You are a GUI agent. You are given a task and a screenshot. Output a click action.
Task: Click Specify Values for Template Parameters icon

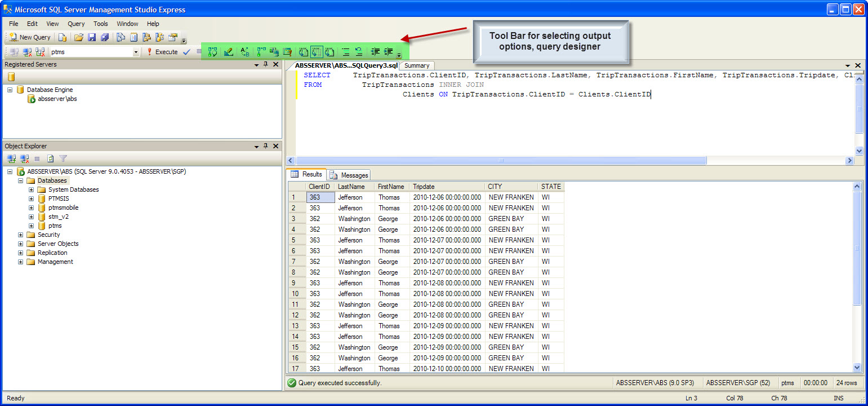click(x=244, y=52)
